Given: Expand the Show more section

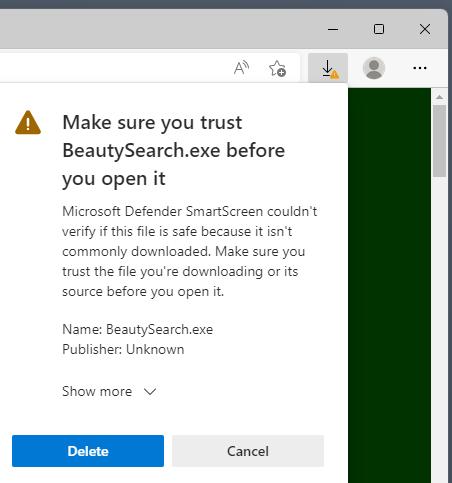Looking at the screenshot, I should [109, 391].
